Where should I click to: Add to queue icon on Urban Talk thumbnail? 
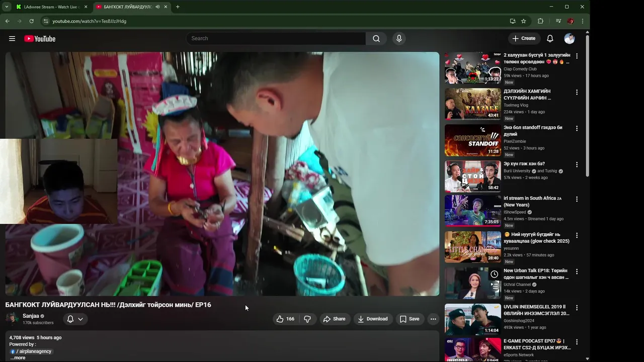tap(495, 286)
